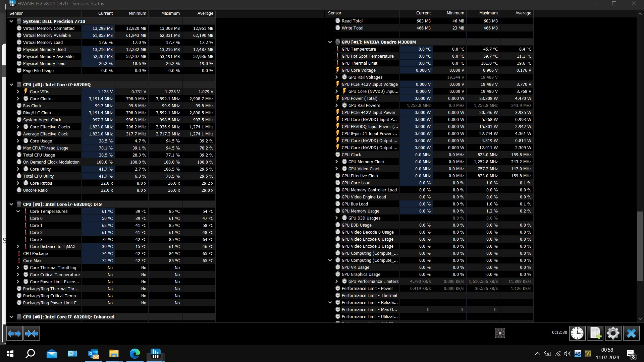The image size is (644, 362).
Task: Click the round icon beside Read Total
Action: 338,21
